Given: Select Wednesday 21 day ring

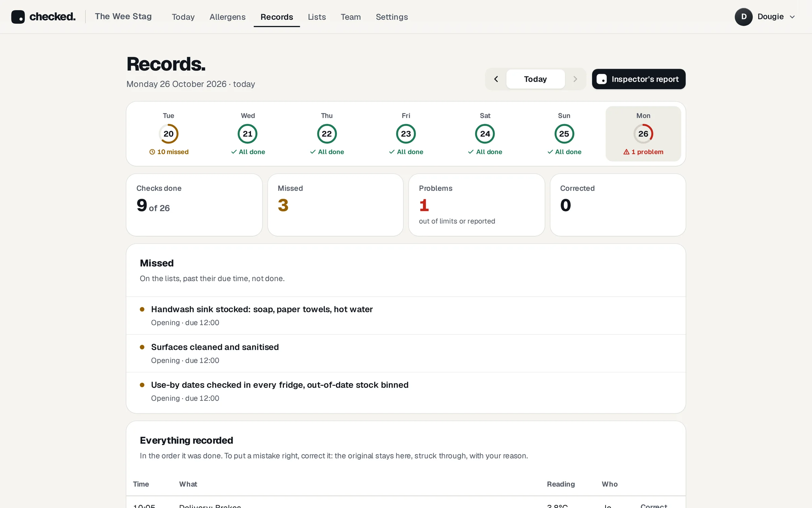Looking at the screenshot, I should tap(248, 134).
